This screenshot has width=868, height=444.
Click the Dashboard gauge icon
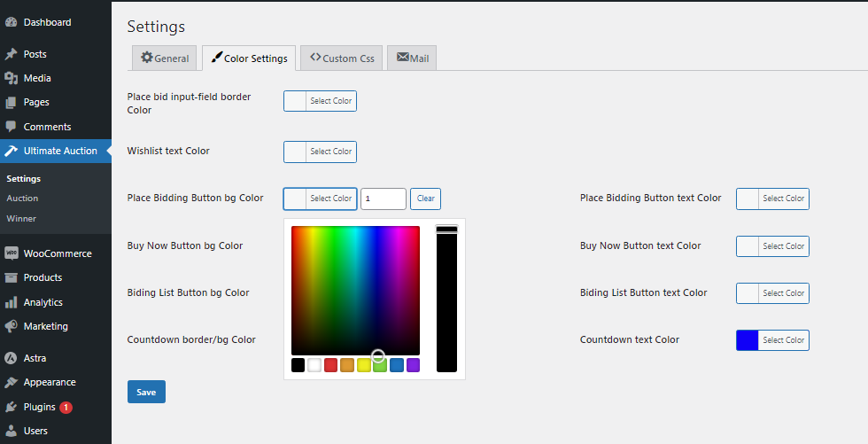pyautogui.click(x=11, y=22)
